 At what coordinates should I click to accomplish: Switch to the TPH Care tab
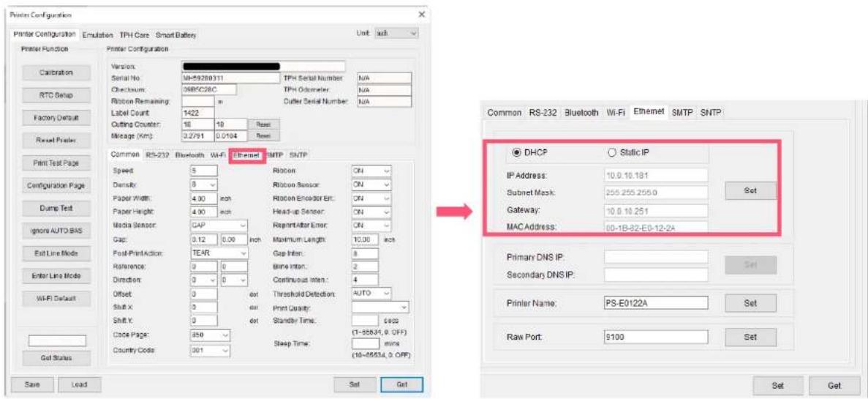134,35
